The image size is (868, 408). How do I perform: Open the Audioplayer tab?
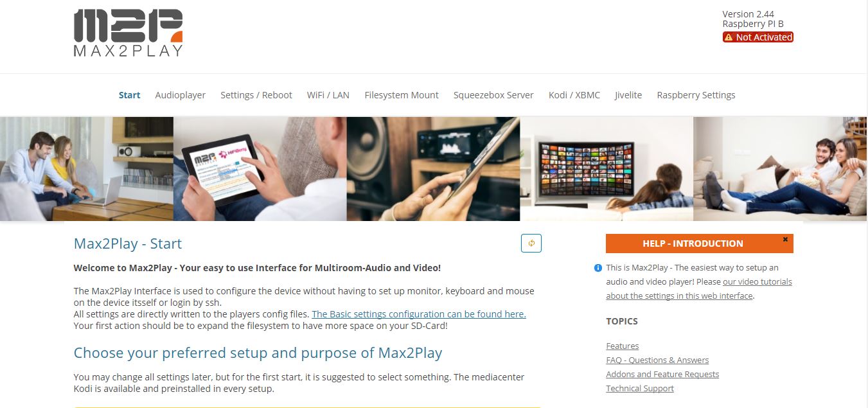(181, 95)
